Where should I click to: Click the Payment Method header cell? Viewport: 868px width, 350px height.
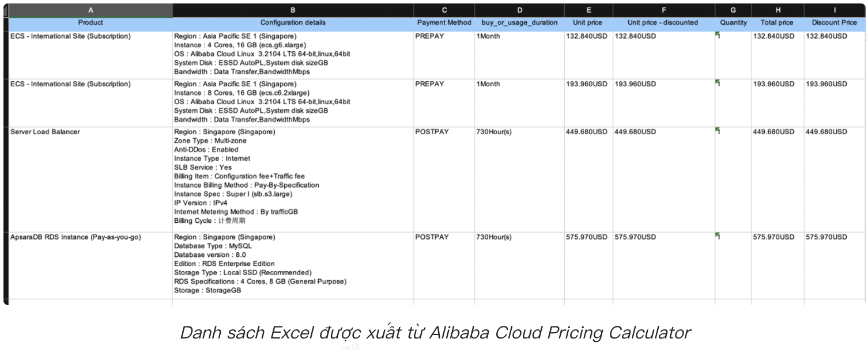point(444,22)
